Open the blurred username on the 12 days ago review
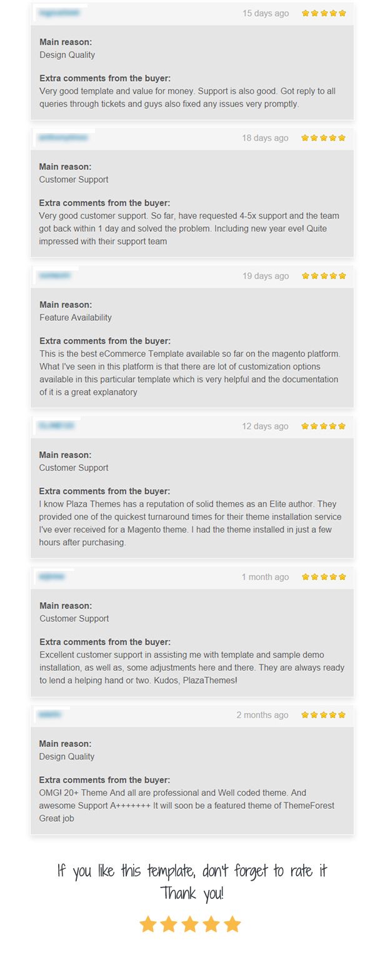 pos(56,426)
